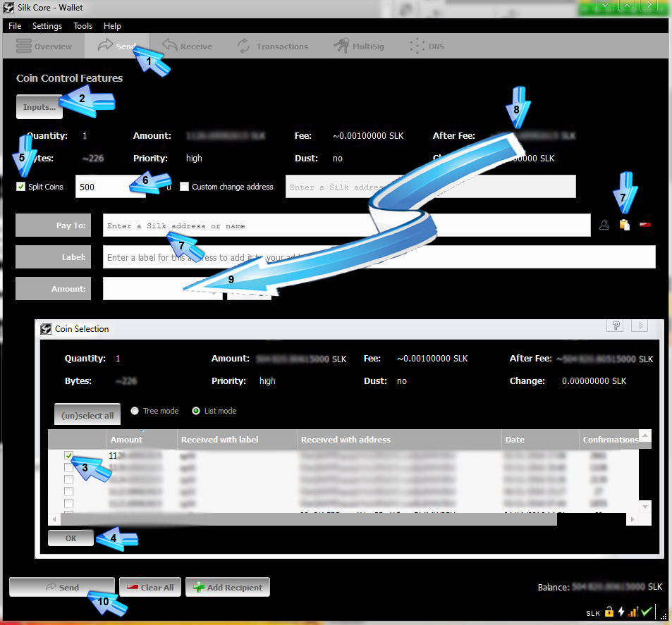Click the arrow button in Coin Selection title bar
Image resolution: width=672 pixels, height=625 pixels.
(640, 326)
